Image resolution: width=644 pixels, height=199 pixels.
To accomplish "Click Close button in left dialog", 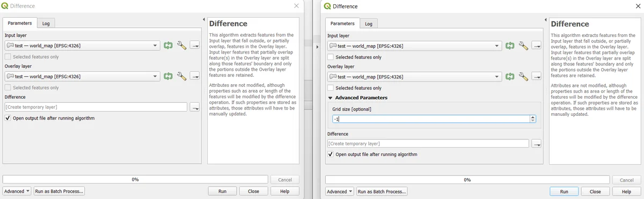I will (253, 191).
